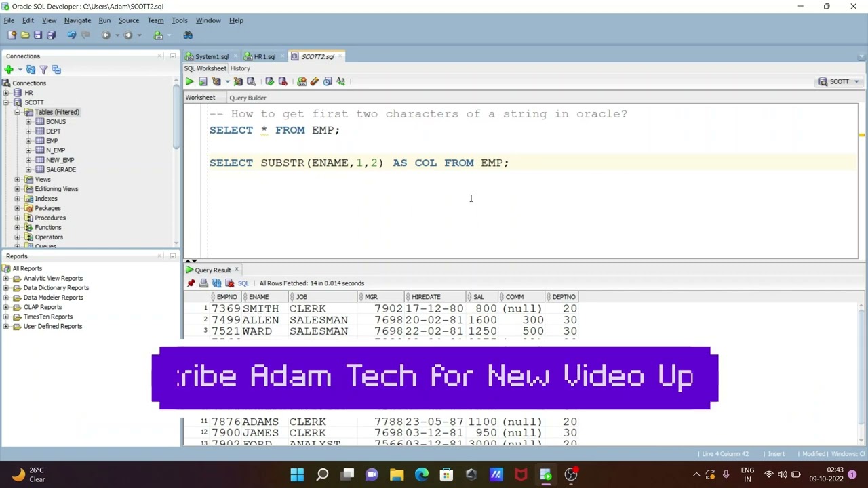This screenshot has width=868, height=488.
Task: Open the File menu
Action: [9, 20]
